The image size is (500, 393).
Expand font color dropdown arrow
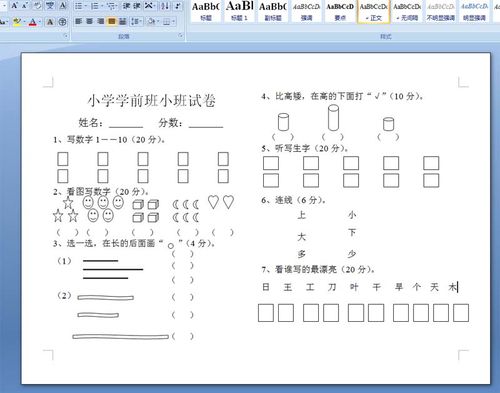(40, 22)
